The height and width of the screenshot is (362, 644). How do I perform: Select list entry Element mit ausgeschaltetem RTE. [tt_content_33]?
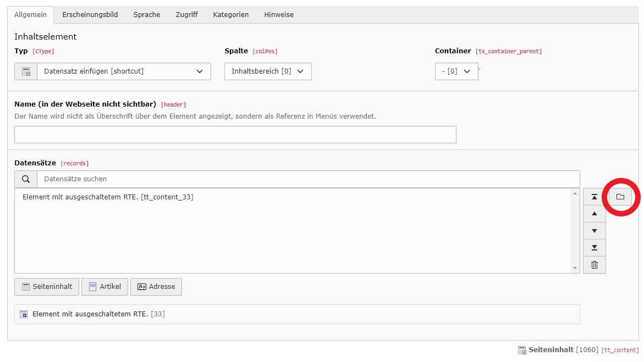[x=108, y=197]
